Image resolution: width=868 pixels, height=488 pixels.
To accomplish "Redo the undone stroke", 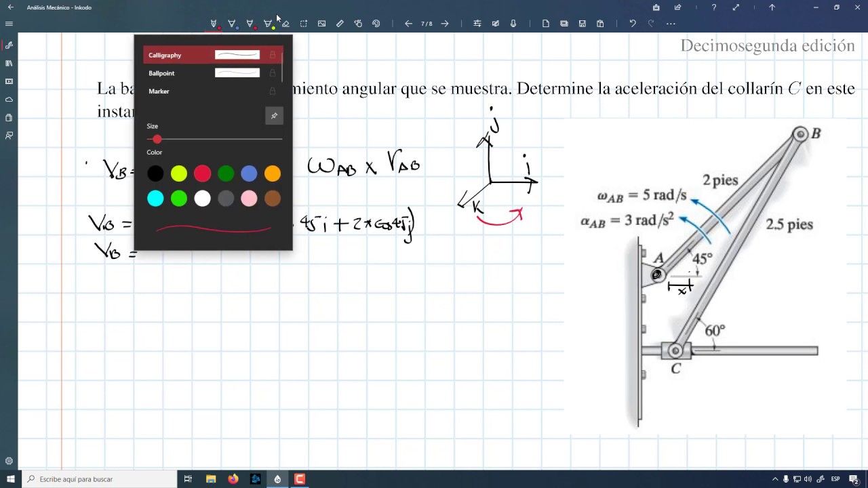I will [x=651, y=24].
